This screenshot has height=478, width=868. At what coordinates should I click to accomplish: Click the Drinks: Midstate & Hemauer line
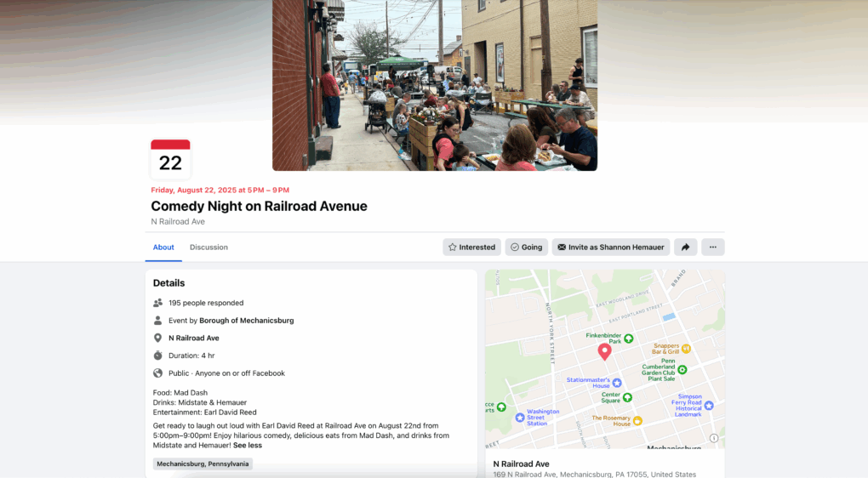[200, 403]
